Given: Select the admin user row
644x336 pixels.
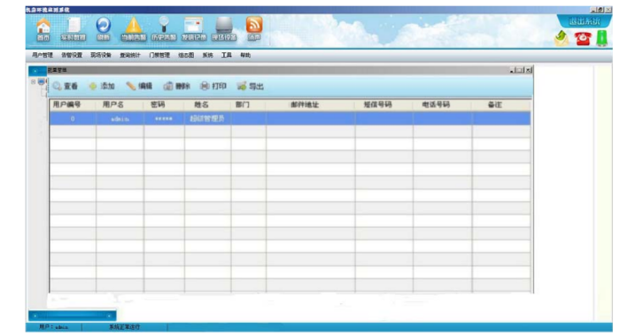Looking at the screenshot, I should tap(290, 119).
